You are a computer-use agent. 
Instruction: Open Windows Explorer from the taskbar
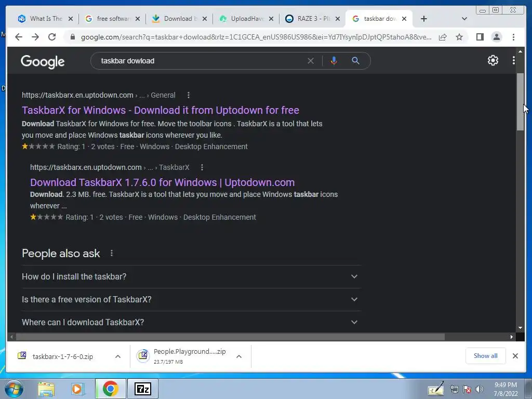tap(46, 389)
